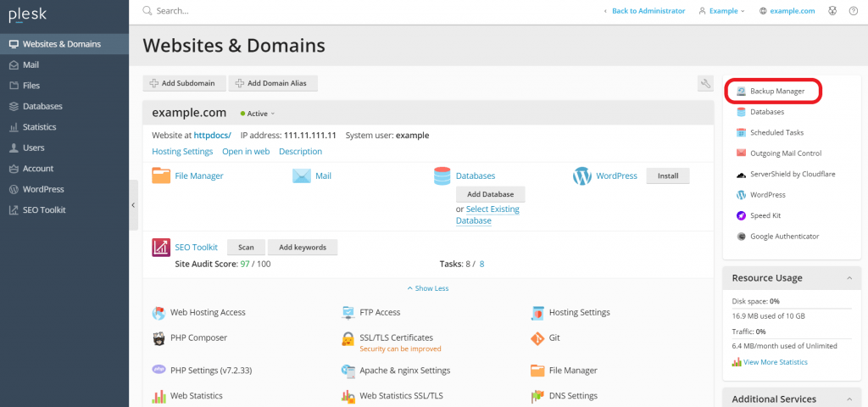868x407 pixels.
Task: Open the Active status dropdown for example.com
Action: pos(258,114)
